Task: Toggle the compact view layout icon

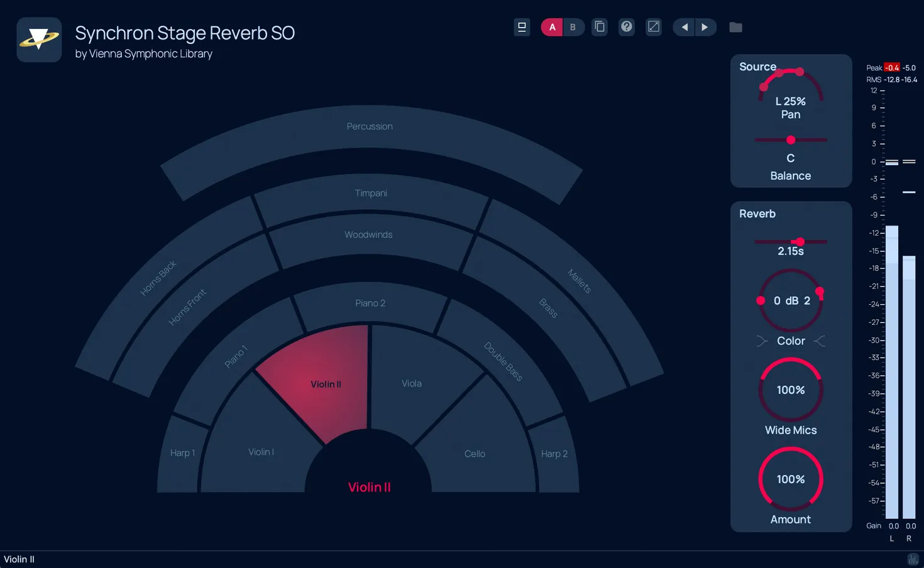Action: 522,27
